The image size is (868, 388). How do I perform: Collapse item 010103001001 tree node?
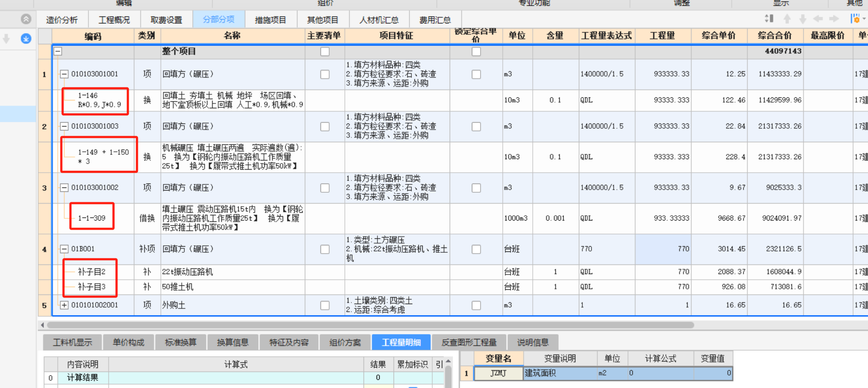[64, 74]
